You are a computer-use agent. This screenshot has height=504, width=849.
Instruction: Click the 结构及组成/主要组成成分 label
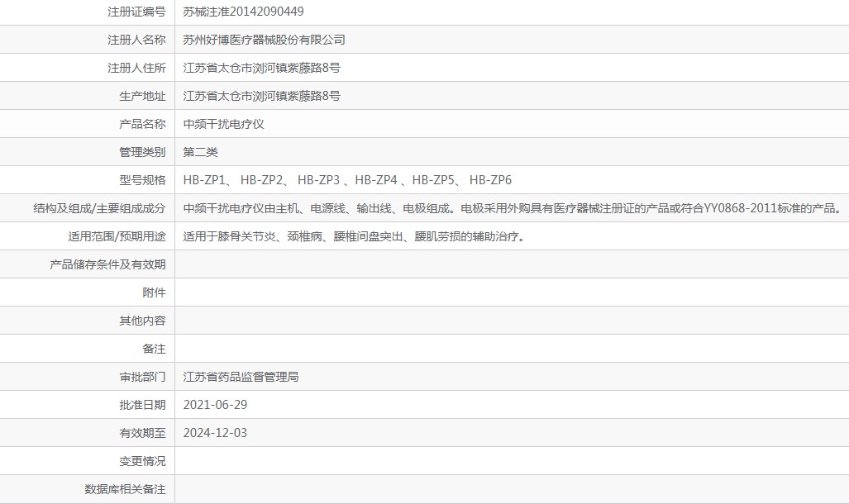click(x=100, y=208)
